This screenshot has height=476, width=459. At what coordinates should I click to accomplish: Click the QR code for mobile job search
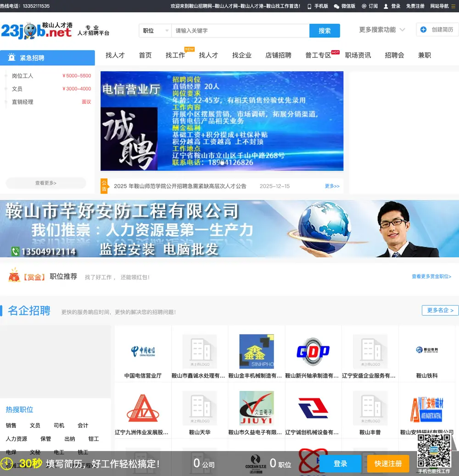434,451
